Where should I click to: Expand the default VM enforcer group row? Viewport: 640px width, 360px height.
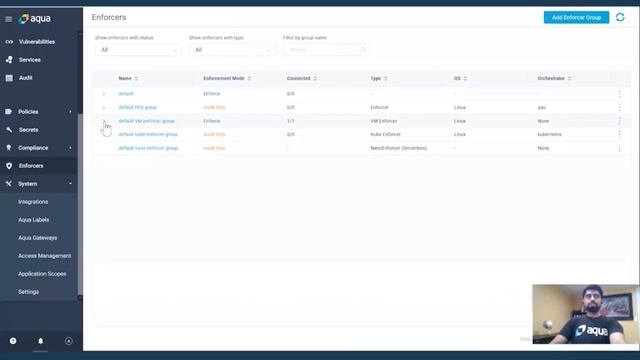[x=104, y=121]
